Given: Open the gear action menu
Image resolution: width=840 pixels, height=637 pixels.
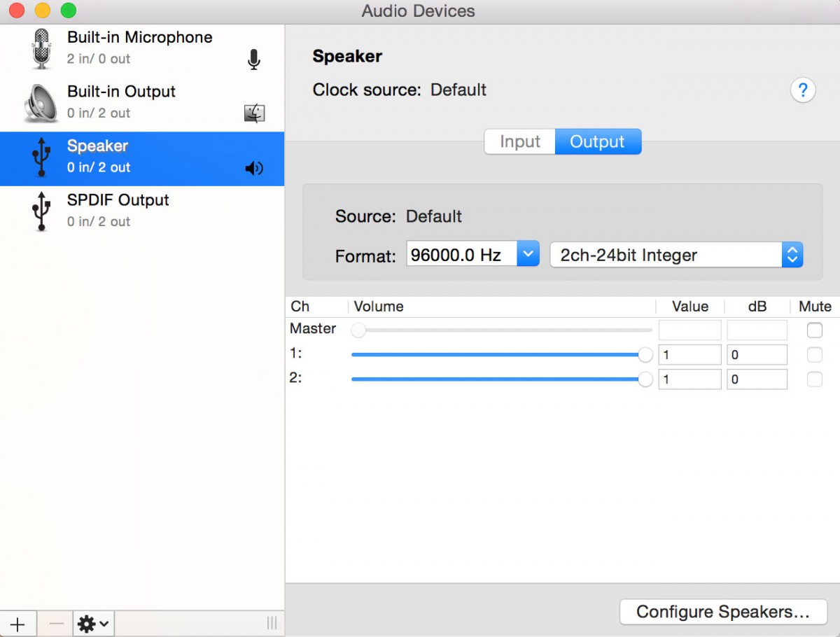Looking at the screenshot, I should tap(93, 624).
